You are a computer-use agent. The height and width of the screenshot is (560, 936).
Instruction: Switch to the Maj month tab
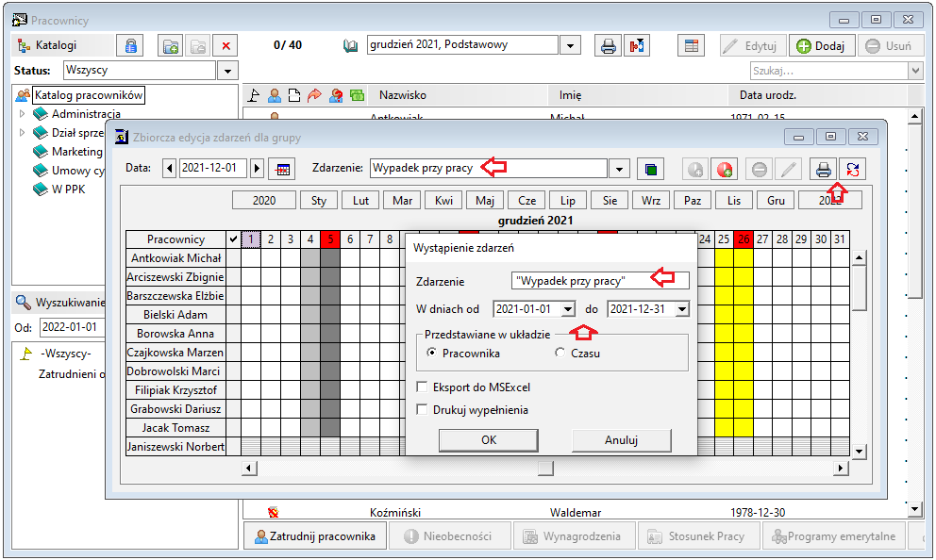click(485, 201)
